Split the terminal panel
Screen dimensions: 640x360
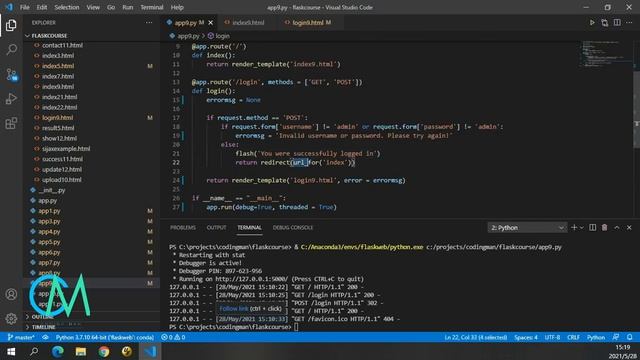pos(592,227)
